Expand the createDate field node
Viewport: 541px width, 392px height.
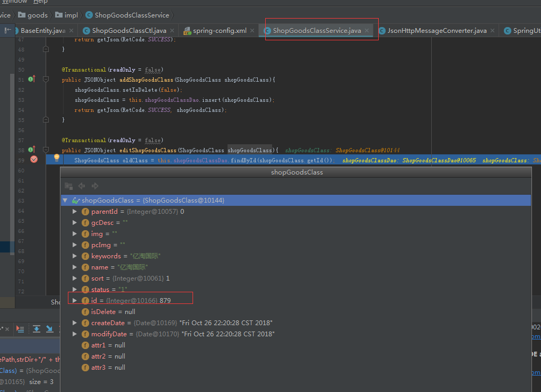point(75,323)
